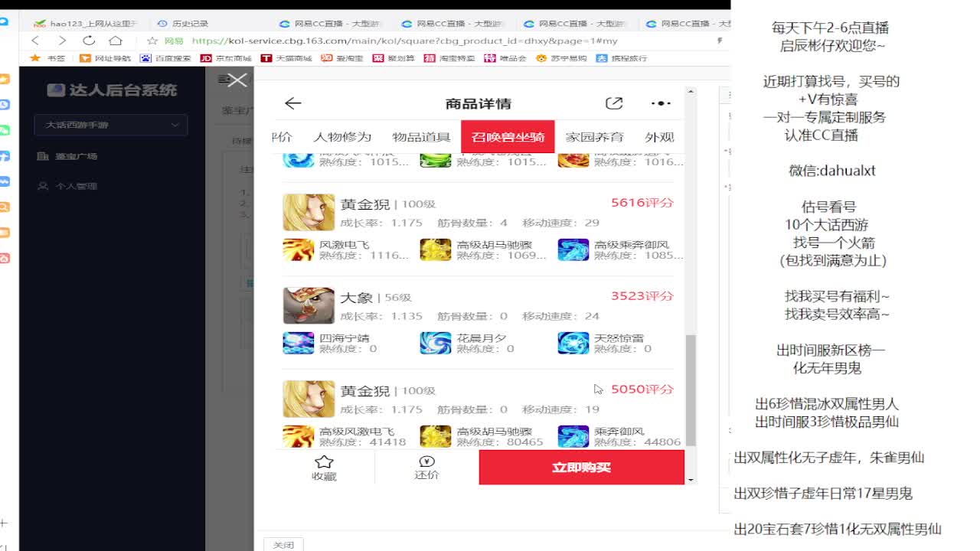
Task: Open the 天猫商城 bookmark
Action: [x=286, y=58]
